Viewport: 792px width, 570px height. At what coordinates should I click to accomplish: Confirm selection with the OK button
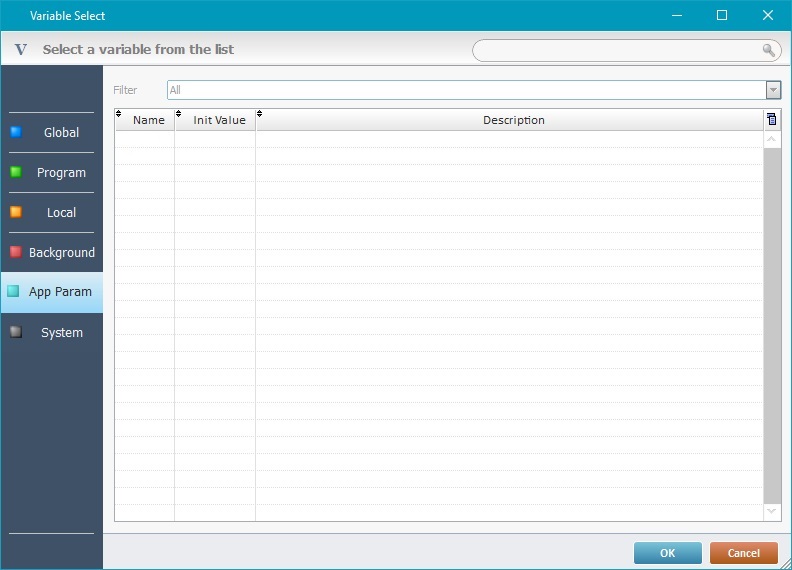[x=667, y=553]
